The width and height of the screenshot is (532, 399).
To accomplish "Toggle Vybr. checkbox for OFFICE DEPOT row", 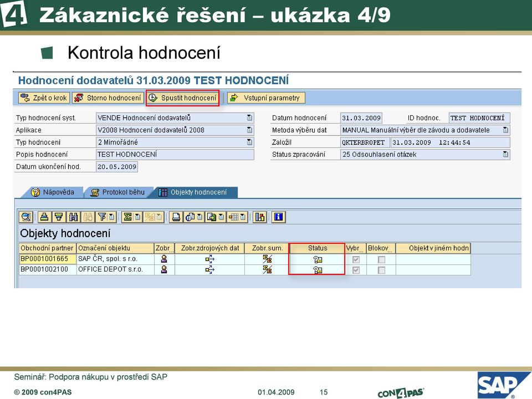I will point(356,270).
